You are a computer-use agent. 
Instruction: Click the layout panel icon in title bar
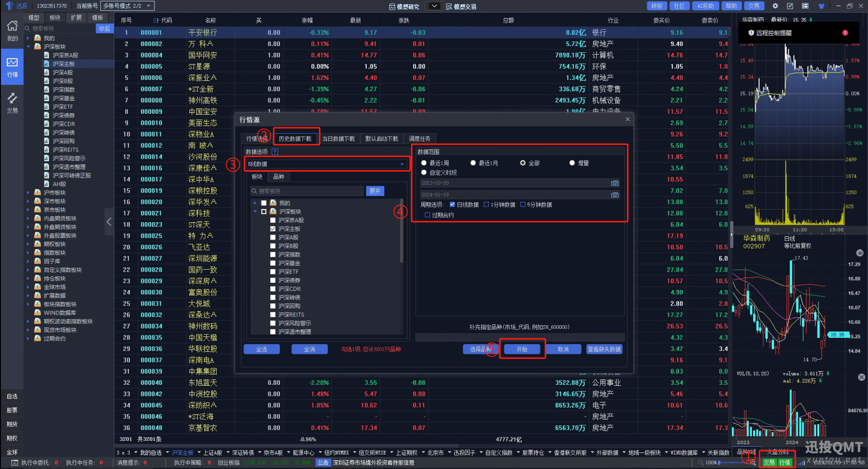pyautogui.click(x=805, y=6)
